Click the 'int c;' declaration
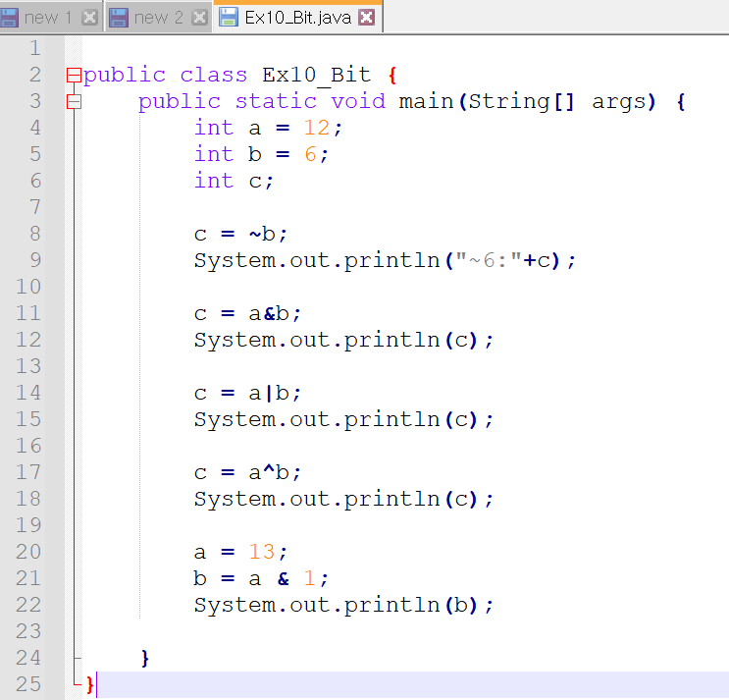Image resolution: width=729 pixels, height=700 pixels. 234,181
